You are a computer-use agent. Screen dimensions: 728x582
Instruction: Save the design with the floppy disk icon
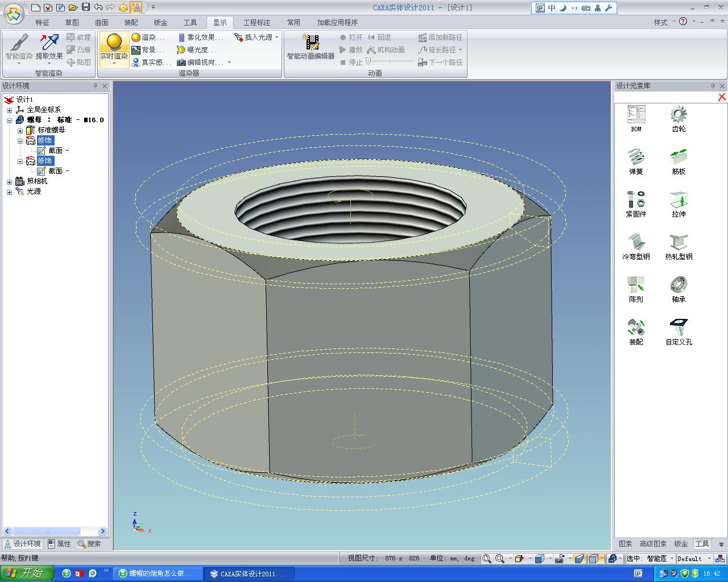click(x=85, y=7)
